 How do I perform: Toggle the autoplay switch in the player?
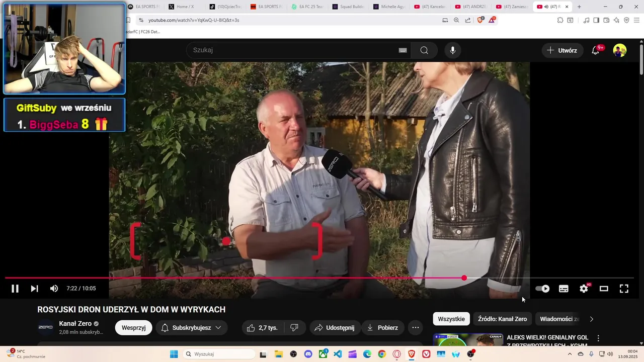point(542,289)
